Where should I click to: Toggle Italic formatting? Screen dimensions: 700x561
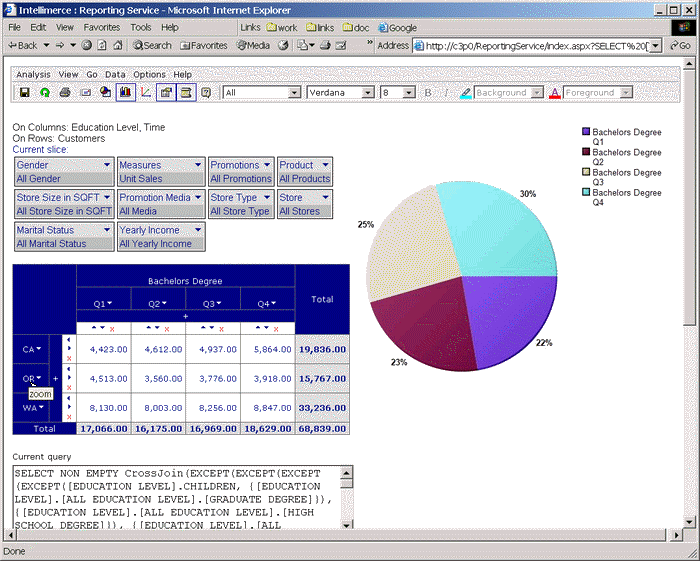tap(446, 93)
